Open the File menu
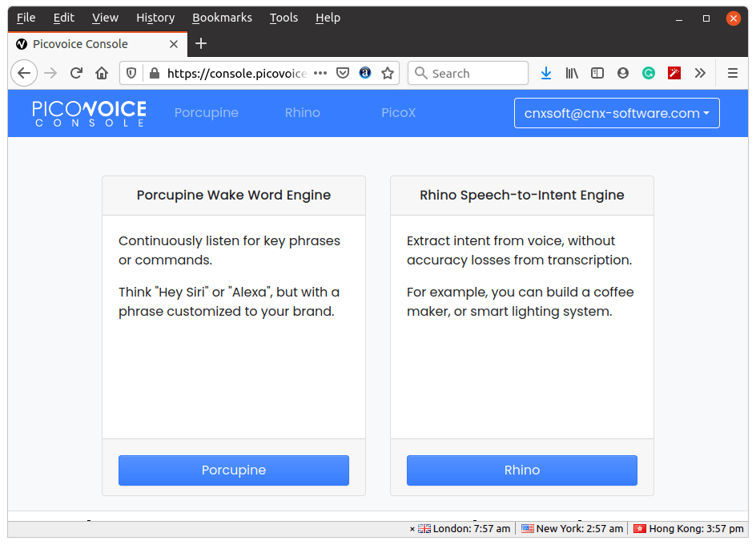The height and width of the screenshot is (545, 756). click(26, 18)
